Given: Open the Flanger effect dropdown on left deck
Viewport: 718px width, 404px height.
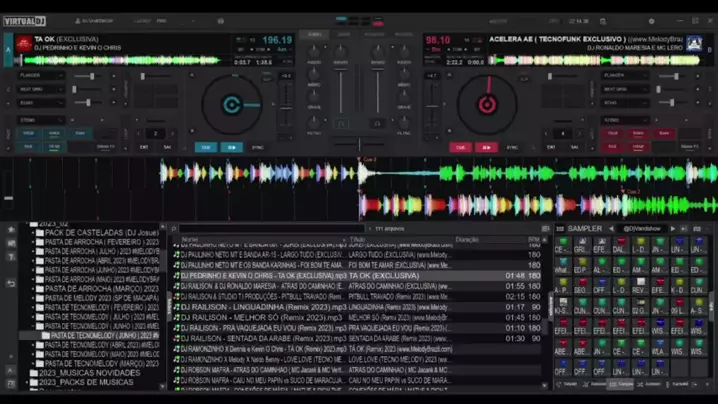Looking at the screenshot, I should tap(41, 75).
